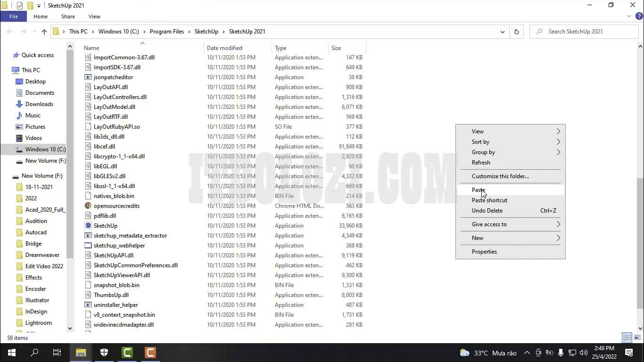The width and height of the screenshot is (644, 362).
Task: Click inside the Search SketchUp 2021 box
Action: (x=585, y=31)
